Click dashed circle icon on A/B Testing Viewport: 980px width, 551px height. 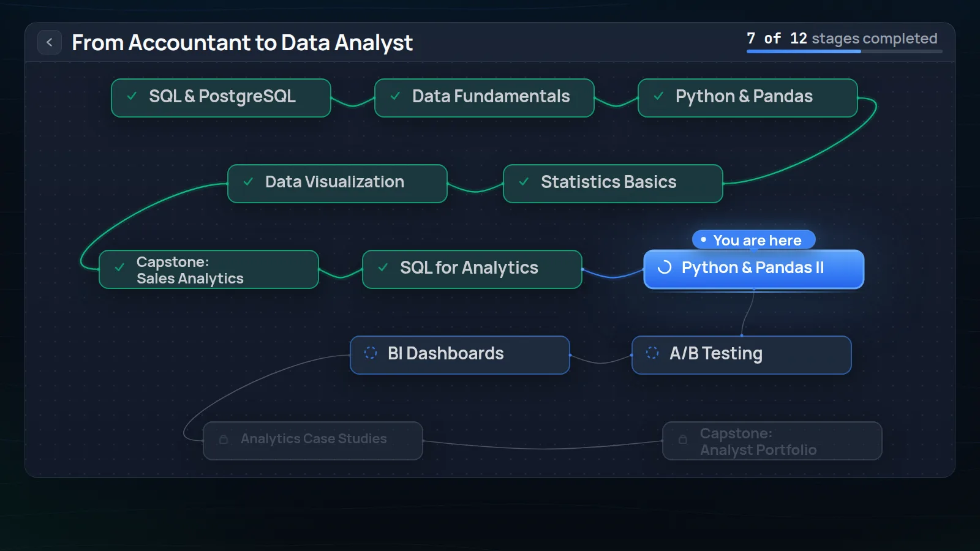pyautogui.click(x=652, y=353)
